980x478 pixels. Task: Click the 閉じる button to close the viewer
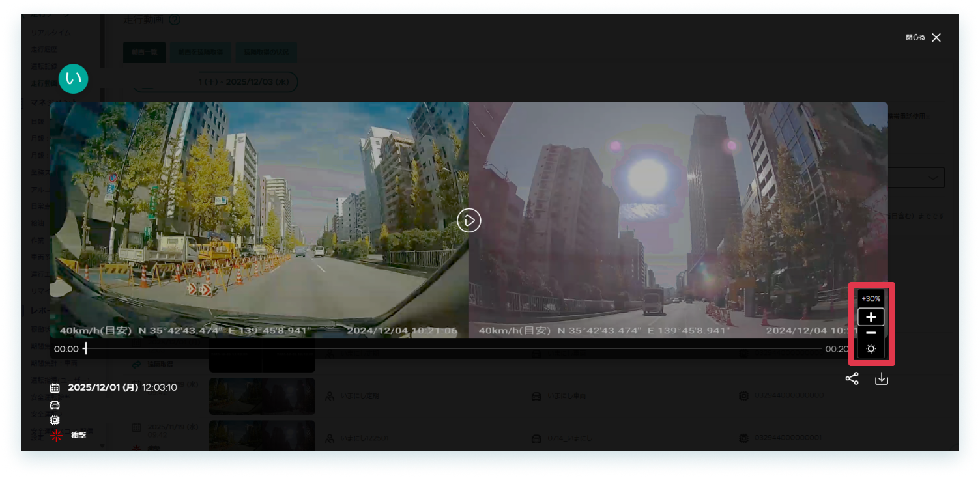(922, 37)
